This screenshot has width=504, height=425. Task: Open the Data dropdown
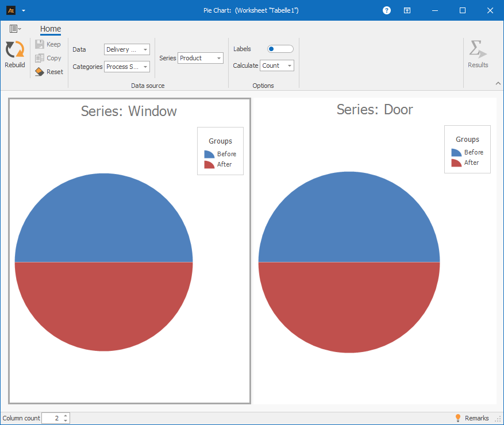tap(145, 50)
